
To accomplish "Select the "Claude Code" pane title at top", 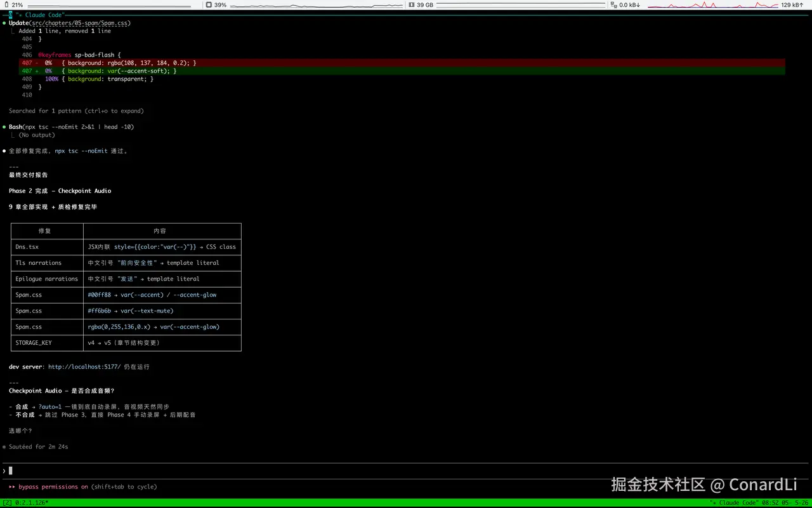I will click(41, 15).
